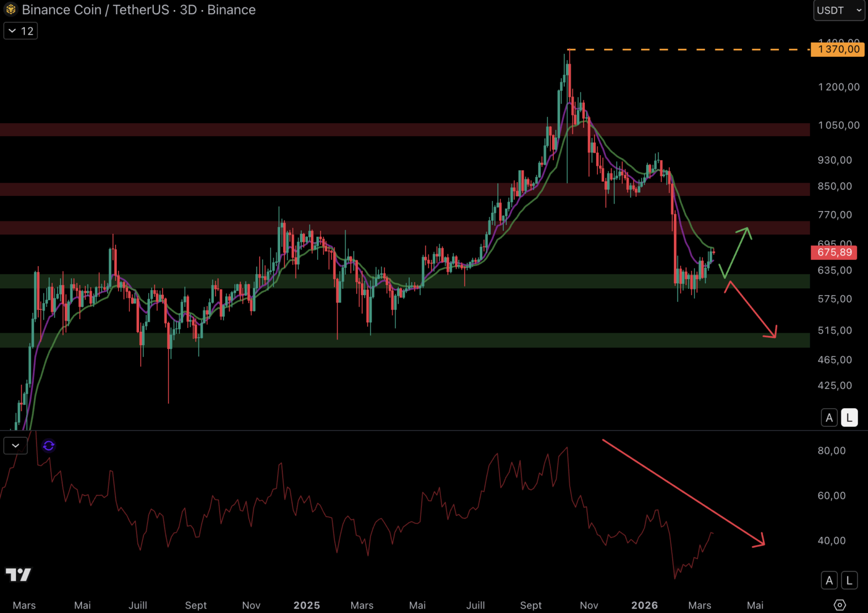Image resolution: width=868 pixels, height=613 pixels.
Task: Toggle auto scale A in the RSI pane
Action: coord(829,580)
